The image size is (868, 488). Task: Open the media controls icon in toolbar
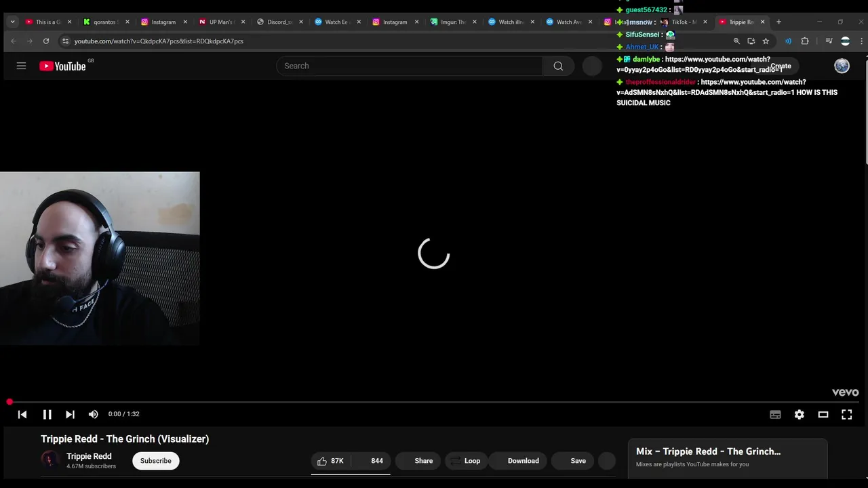pos(829,41)
